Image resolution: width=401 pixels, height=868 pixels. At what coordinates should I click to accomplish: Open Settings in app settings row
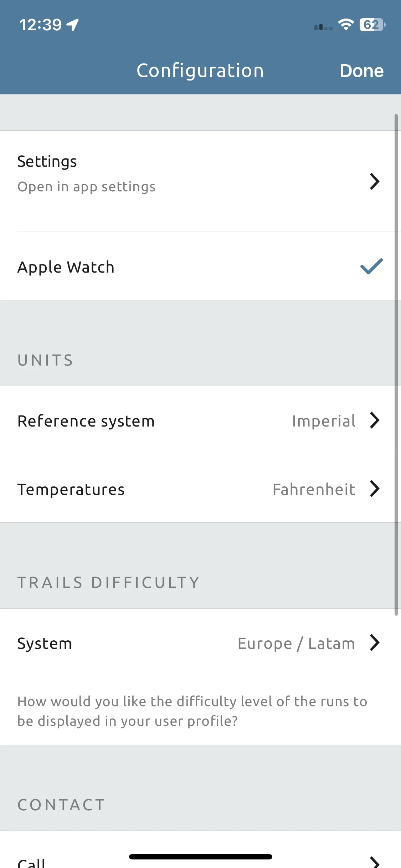[x=200, y=181]
